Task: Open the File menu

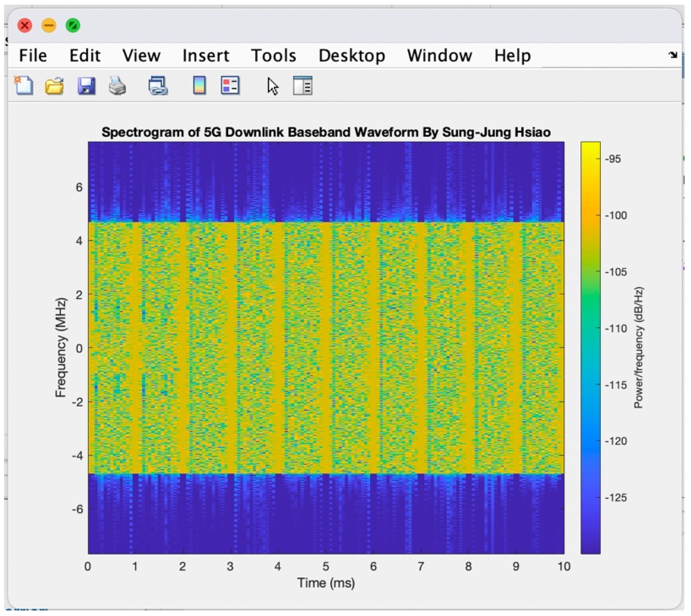Action: tap(33, 55)
